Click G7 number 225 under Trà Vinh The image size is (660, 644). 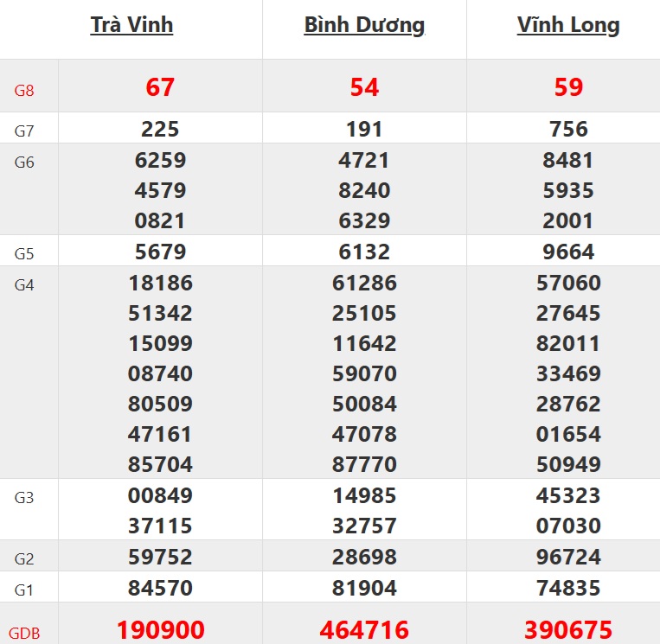pyautogui.click(x=160, y=130)
